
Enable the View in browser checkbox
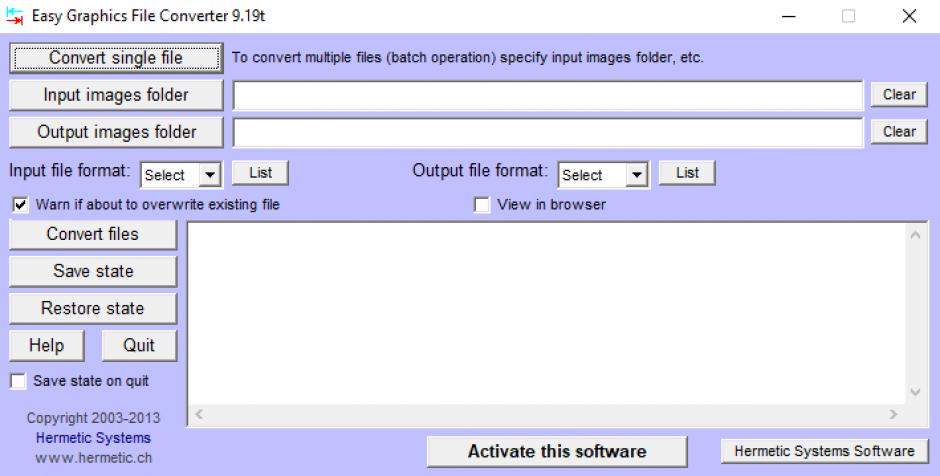click(x=482, y=205)
